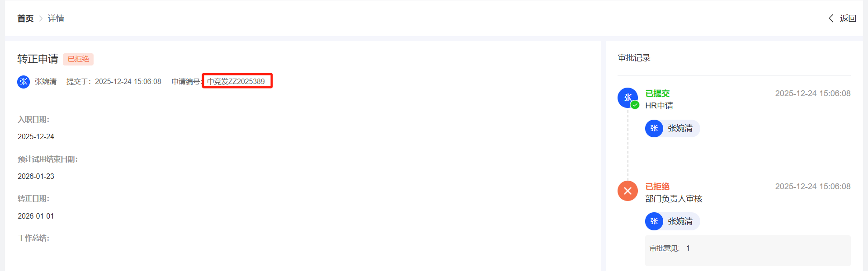Click the submitted-step avatar with green checkmark
This screenshot has height=271, width=868.
tap(627, 98)
